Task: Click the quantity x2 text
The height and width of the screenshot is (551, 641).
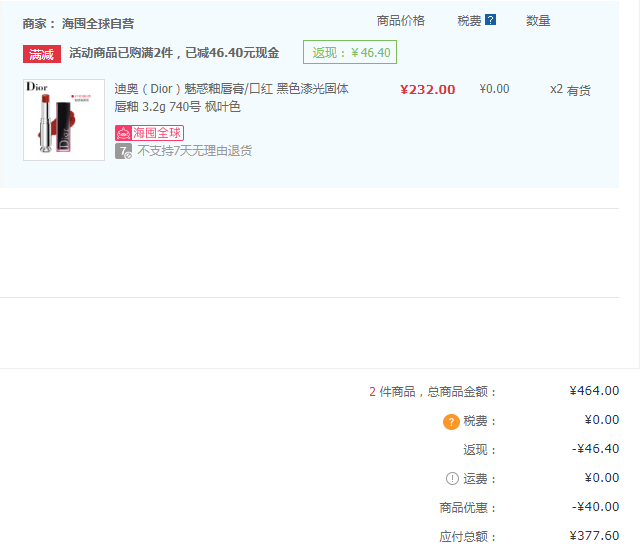Action: click(x=556, y=89)
